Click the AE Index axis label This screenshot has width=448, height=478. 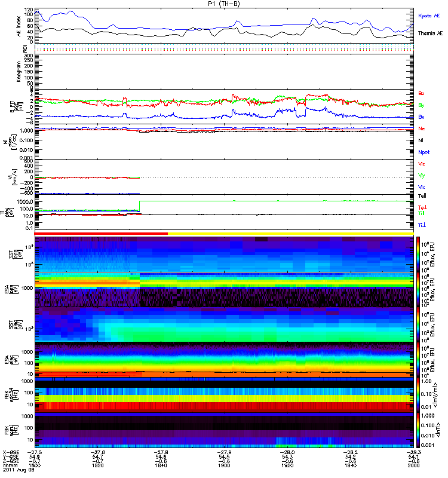[19, 26]
